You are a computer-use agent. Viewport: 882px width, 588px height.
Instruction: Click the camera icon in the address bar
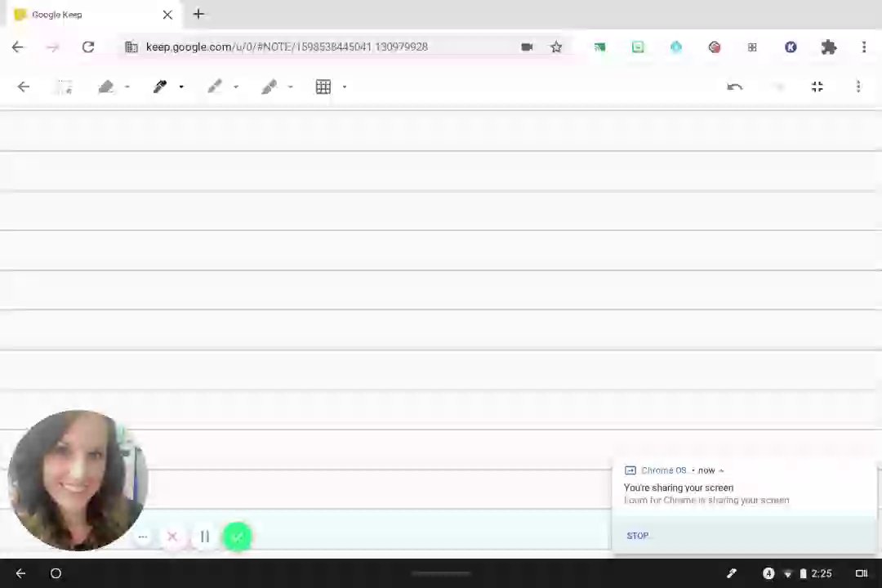[x=527, y=47]
